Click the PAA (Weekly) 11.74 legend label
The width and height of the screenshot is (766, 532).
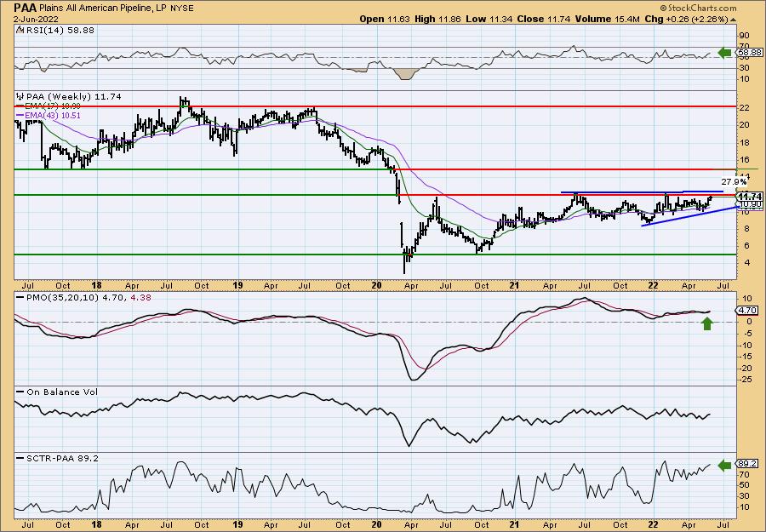pos(68,97)
